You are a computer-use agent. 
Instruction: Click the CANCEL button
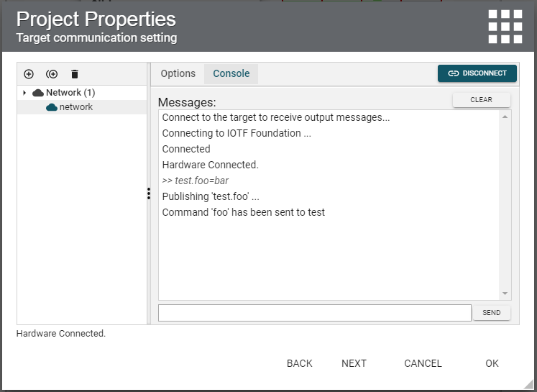pos(423,363)
